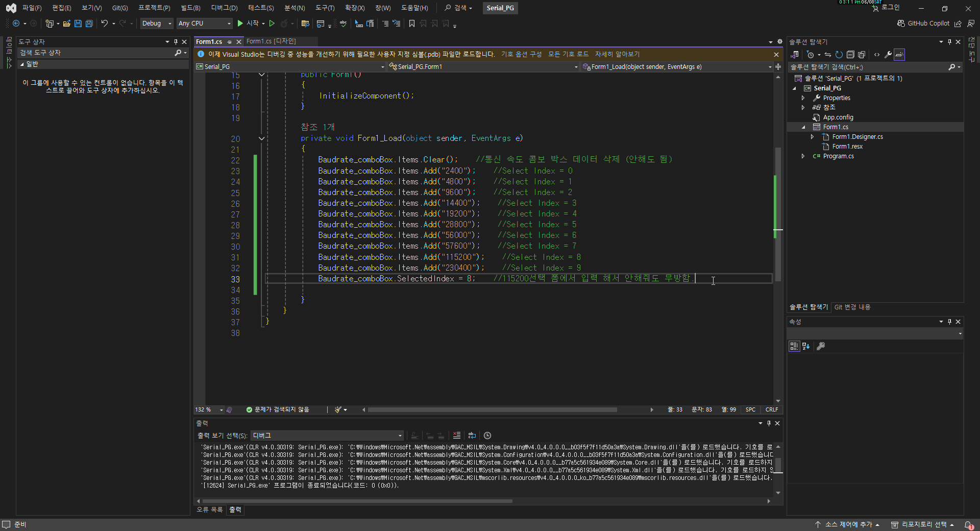Viewport: 980px width, 531px height.
Task: Collapse the Form1_Load method fold arrow
Action: [x=261, y=138]
